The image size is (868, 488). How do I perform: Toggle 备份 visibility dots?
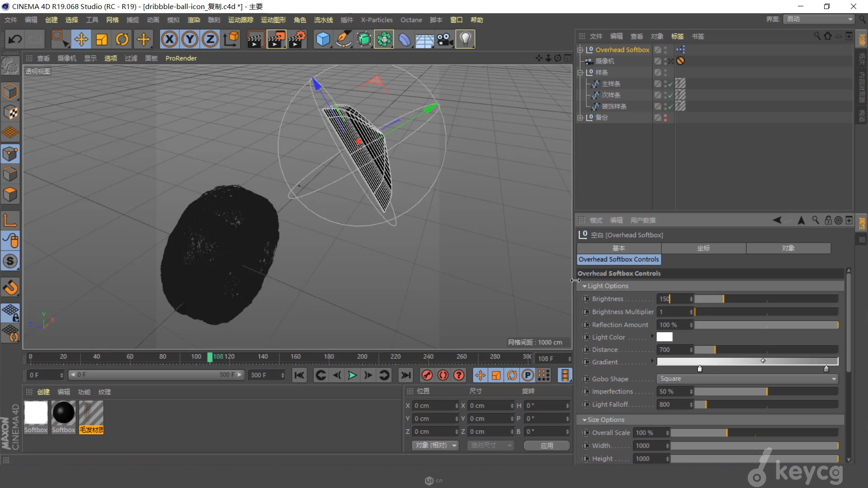click(665, 117)
